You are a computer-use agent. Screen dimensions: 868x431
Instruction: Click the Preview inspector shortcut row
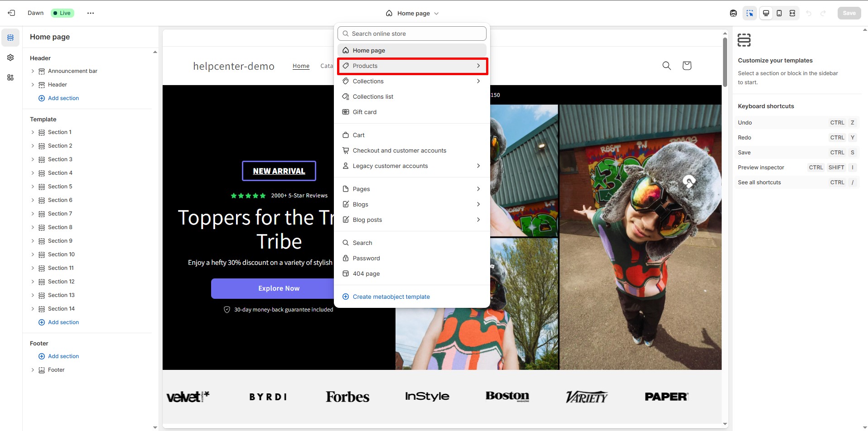pyautogui.click(x=796, y=168)
